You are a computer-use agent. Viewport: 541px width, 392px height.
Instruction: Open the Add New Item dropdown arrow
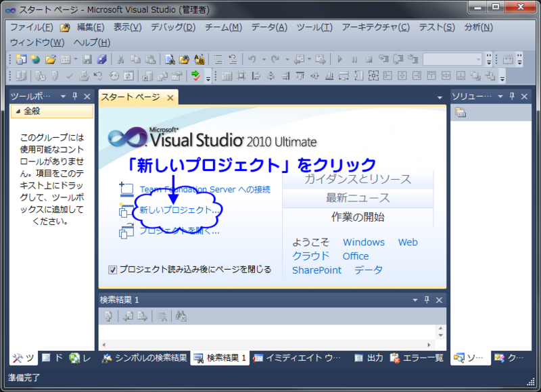coord(76,59)
